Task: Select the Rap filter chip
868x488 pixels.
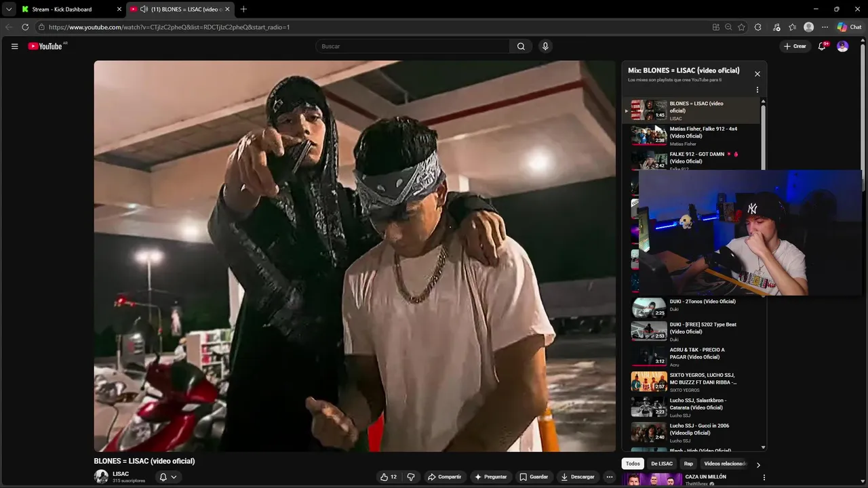Action: [688, 464]
